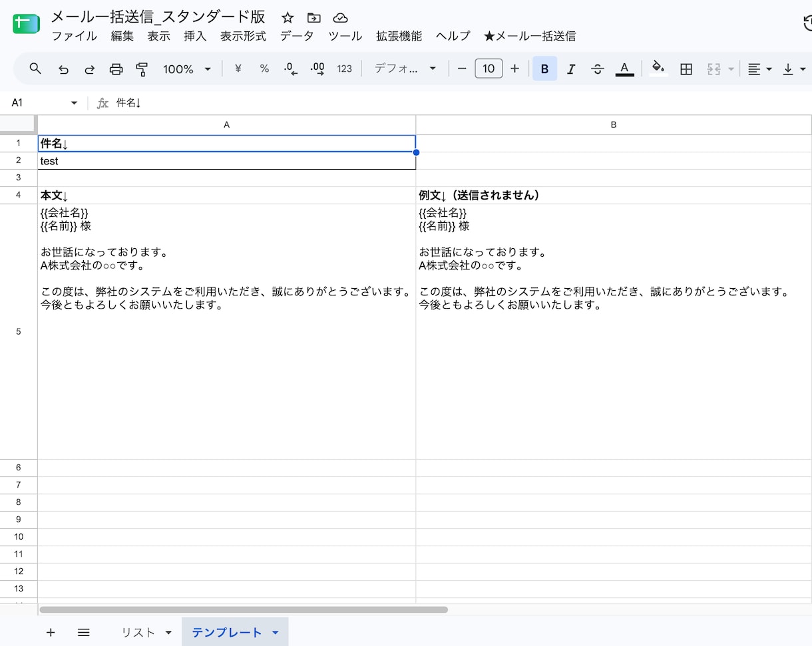This screenshot has height=646, width=812.
Task: Toggle strikethrough formatting
Action: click(x=598, y=69)
